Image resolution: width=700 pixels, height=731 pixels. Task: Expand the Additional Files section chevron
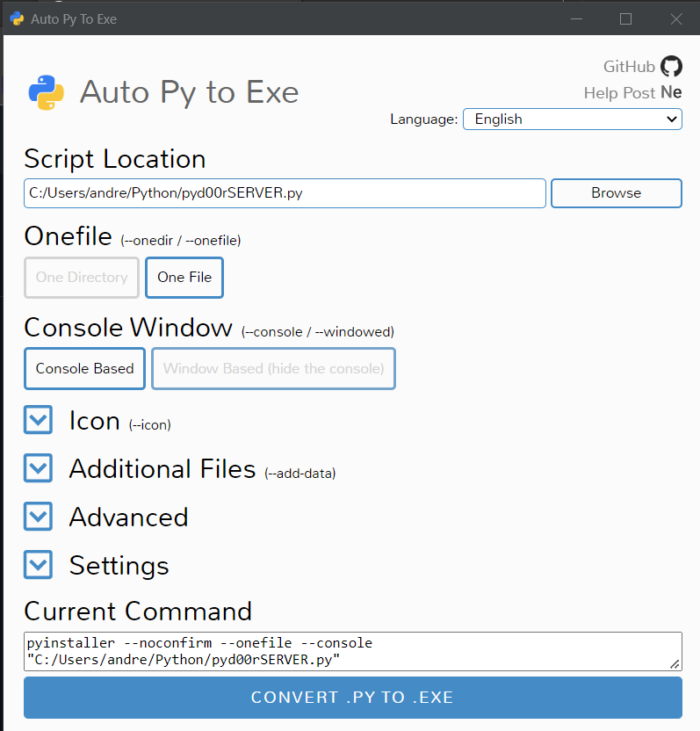[x=39, y=468]
